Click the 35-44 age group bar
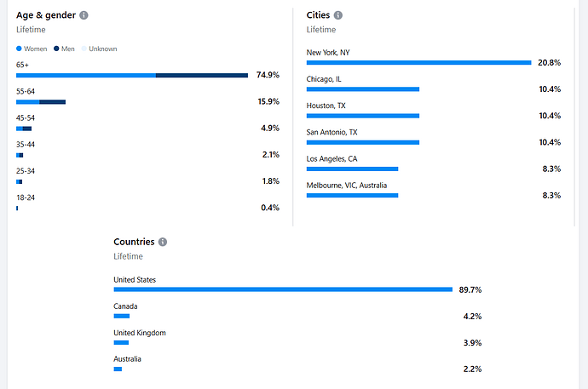Screen dimensions: 588x389 20,155
